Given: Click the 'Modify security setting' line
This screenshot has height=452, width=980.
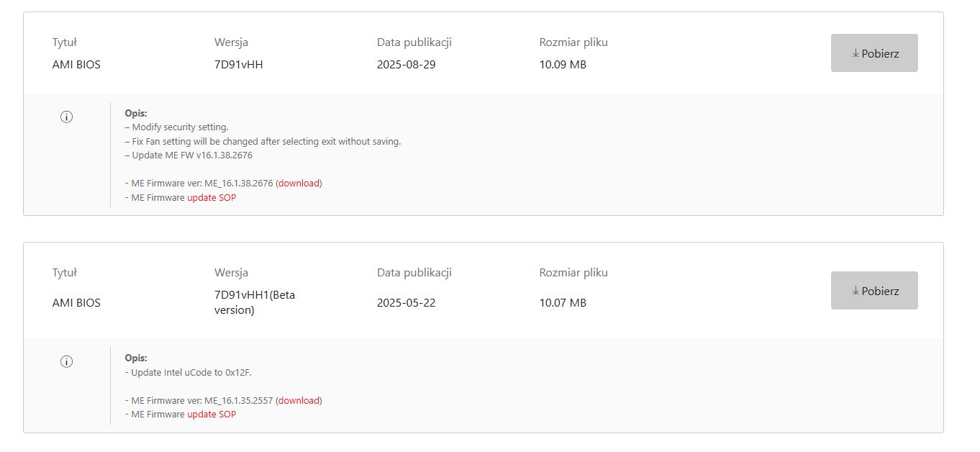Looking at the screenshot, I should coord(177,127).
